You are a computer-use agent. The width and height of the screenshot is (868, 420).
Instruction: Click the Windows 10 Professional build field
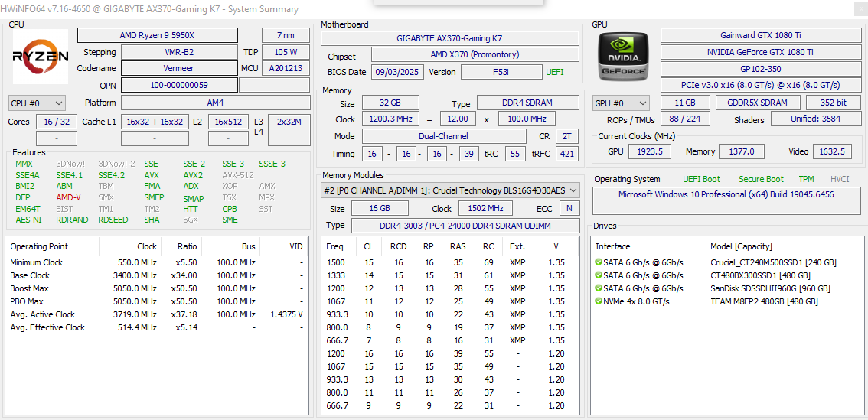(727, 200)
